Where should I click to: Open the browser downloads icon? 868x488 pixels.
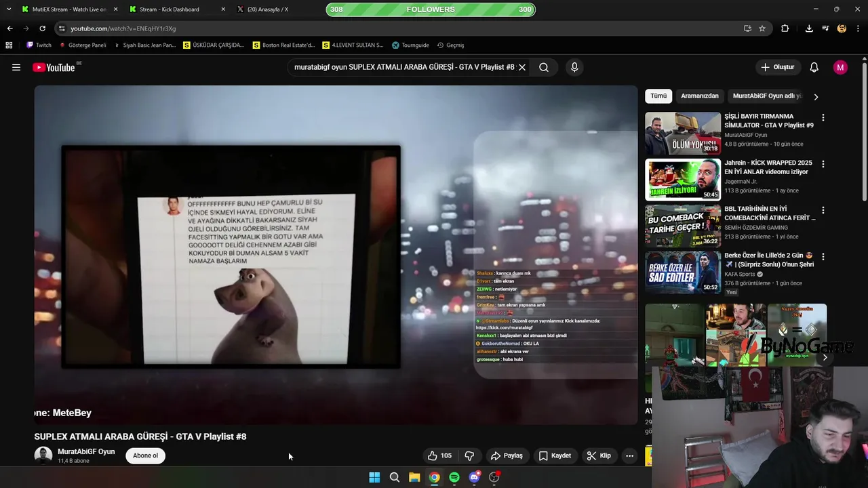[x=809, y=28]
